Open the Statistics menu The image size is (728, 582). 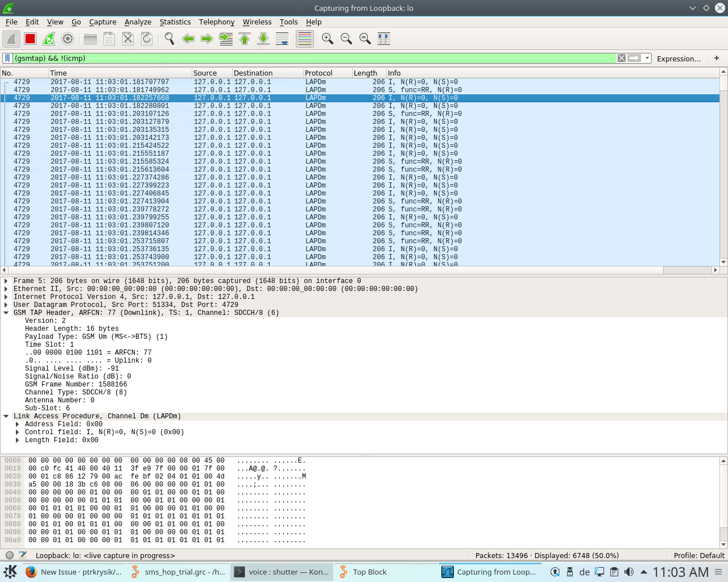coord(175,22)
